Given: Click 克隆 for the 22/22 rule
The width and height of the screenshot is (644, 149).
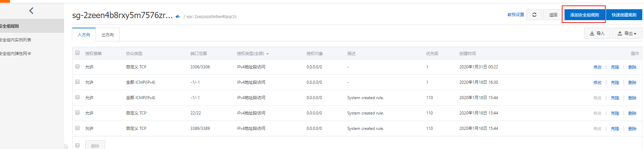Looking at the screenshot, I should [x=615, y=113].
